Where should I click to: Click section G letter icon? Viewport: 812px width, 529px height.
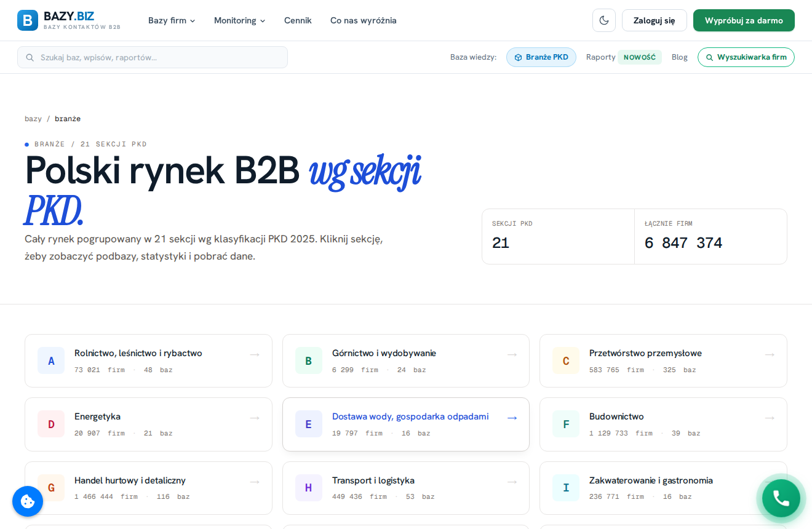[51, 488]
